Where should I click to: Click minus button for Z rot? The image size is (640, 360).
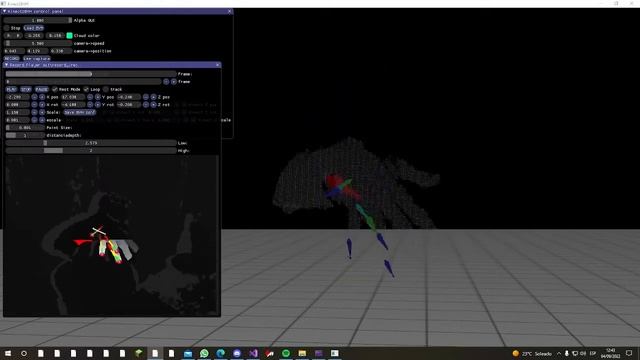click(x=146, y=104)
